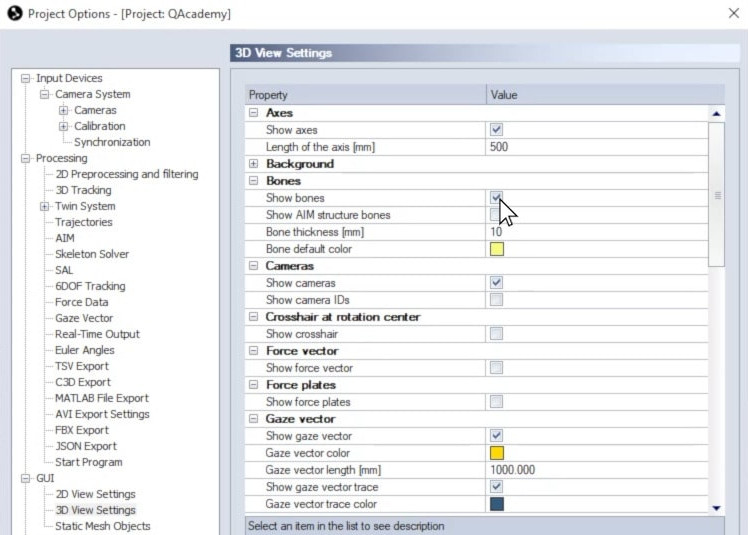This screenshot has width=748, height=535.
Task: Click the application logo icon in title bar
Action: [15, 13]
